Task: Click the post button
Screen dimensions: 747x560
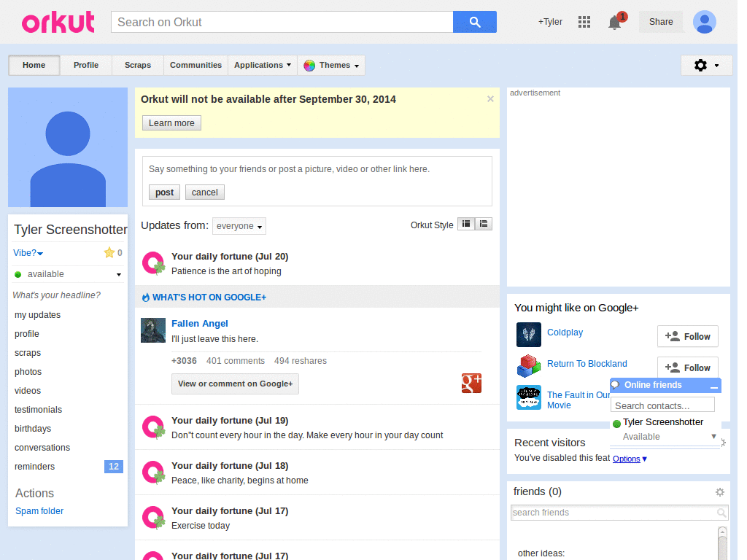Action: (x=164, y=192)
